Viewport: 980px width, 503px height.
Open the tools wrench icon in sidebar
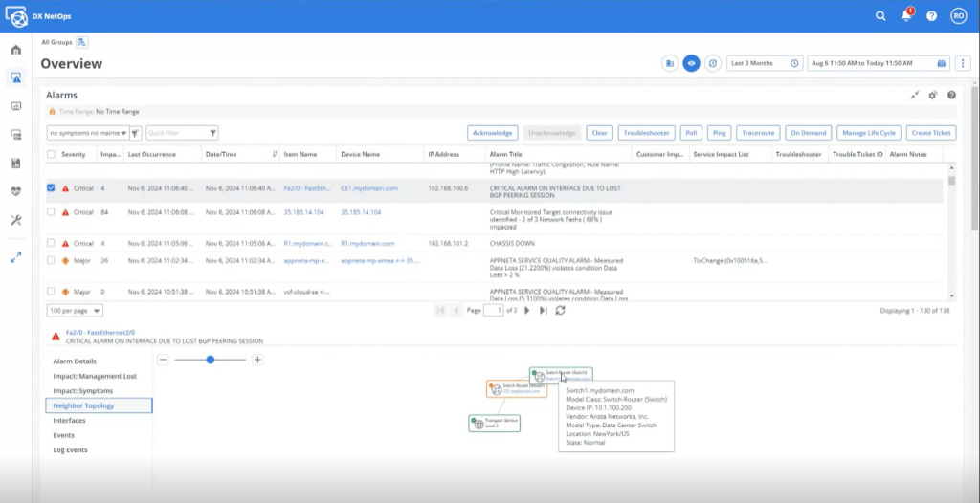click(16, 220)
